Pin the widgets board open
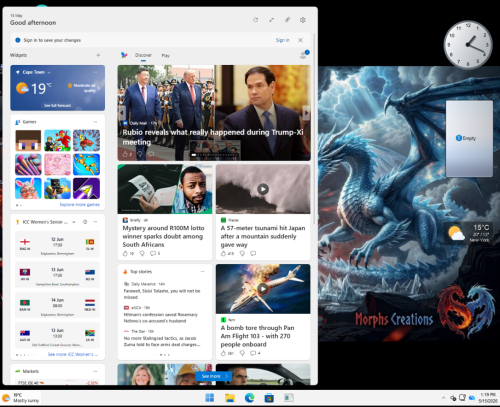This screenshot has height=407, width=500. pos(287,20)
